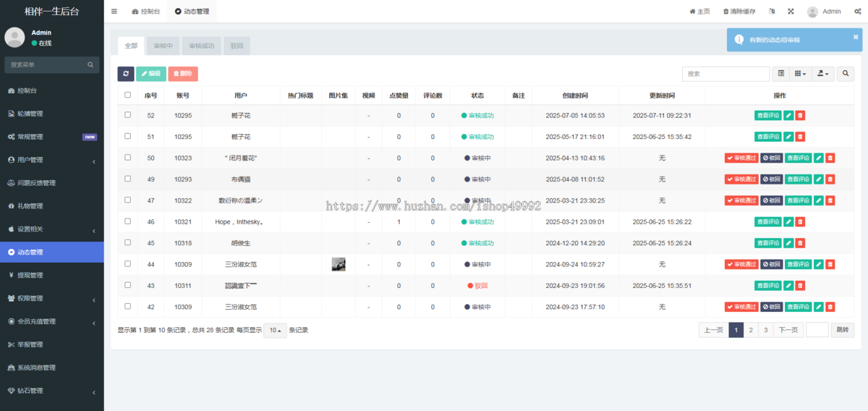Click the table search input field
This screenshot has width=868, height=411.
pyautogui.click(x=726, y=74)
